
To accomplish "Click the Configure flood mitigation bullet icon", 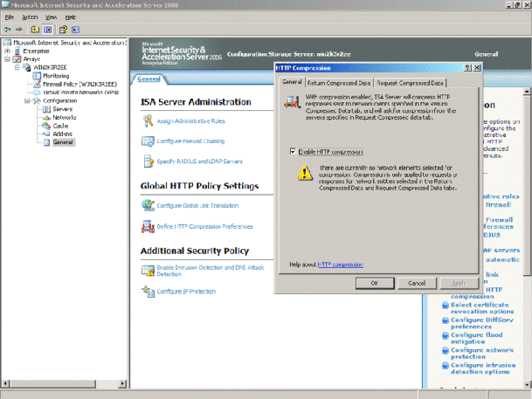I will point(446,335).
